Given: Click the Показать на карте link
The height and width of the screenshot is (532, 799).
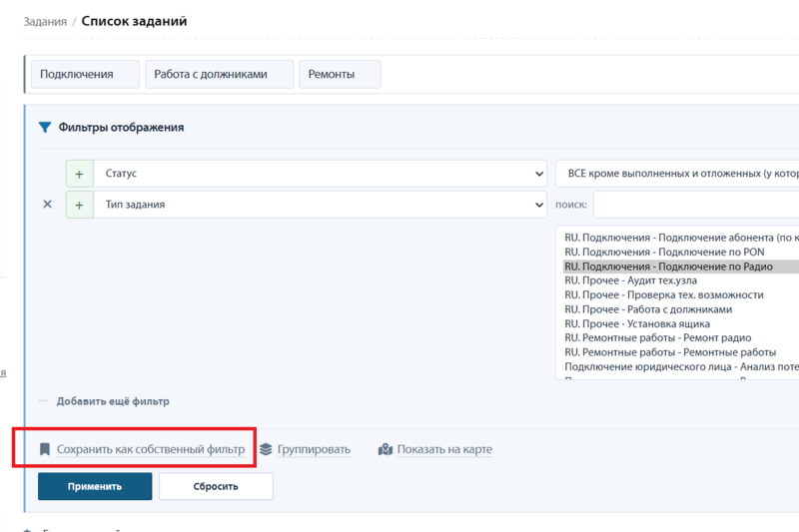Looking at the screenshot, I should (x=444, y=449).
